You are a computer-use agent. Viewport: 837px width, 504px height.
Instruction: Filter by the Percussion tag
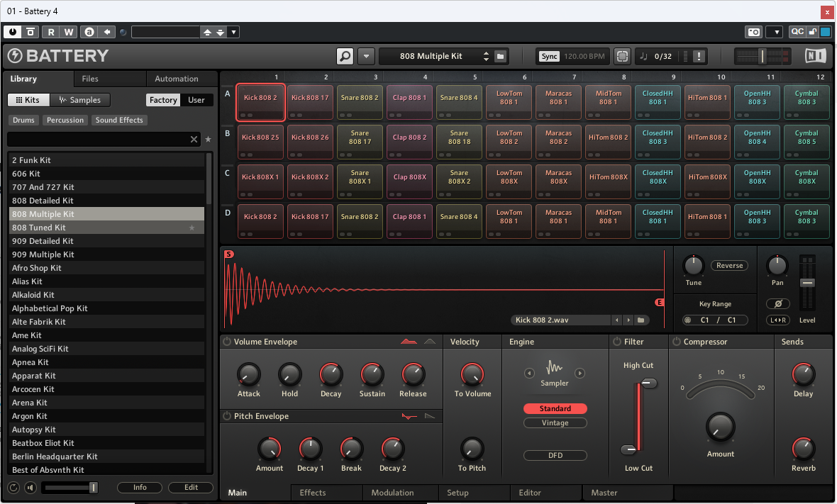click(65, 120)
